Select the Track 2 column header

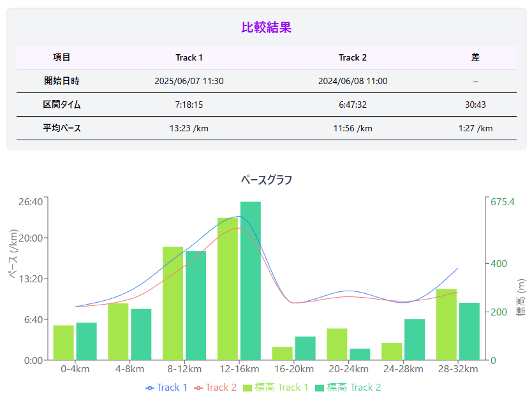(353, 57)
